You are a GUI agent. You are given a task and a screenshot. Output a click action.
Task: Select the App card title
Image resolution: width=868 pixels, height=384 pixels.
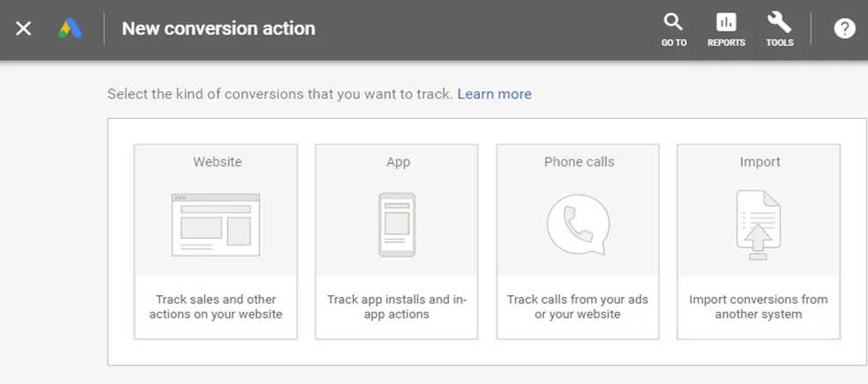(x=398, y=162)
